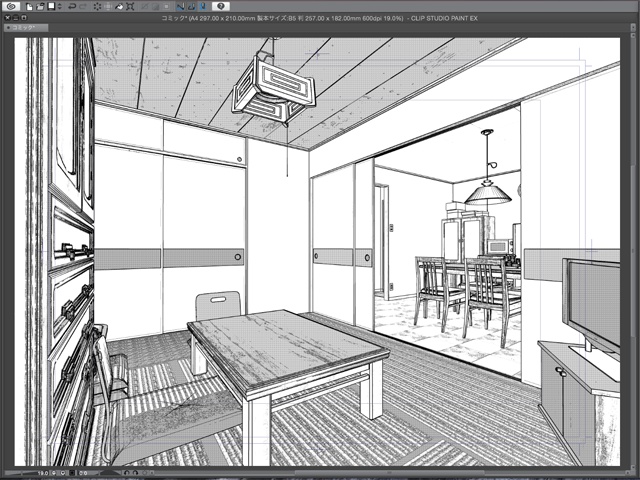Activate the scale/rotate transform icon
Screen dimensions: 640x480
(x=130, y=6)
